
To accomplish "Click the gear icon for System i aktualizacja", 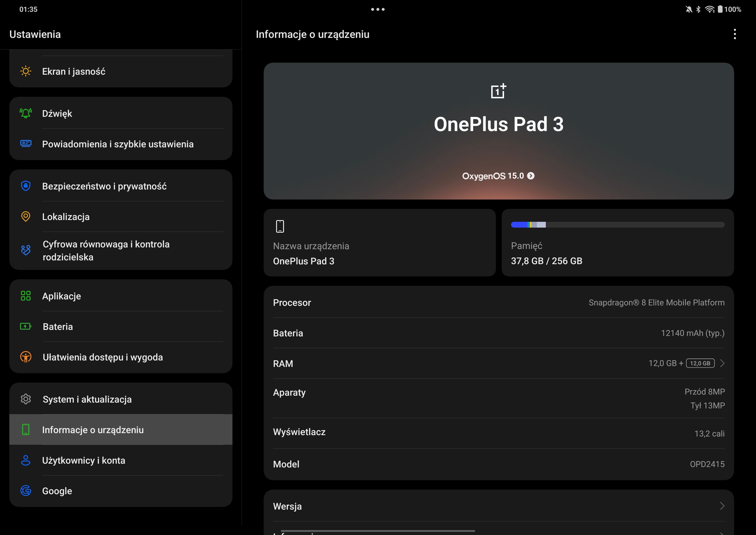I will (26, 399).
